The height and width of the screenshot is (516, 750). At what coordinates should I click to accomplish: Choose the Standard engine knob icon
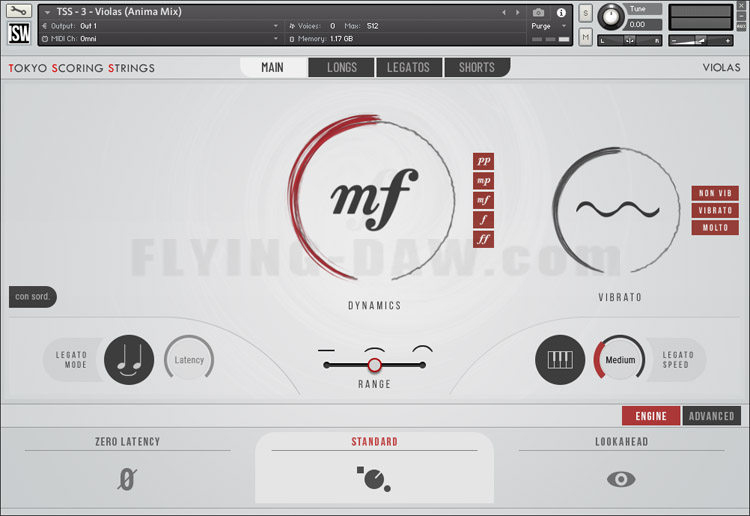pyautogui.click(x=374, y=479)
